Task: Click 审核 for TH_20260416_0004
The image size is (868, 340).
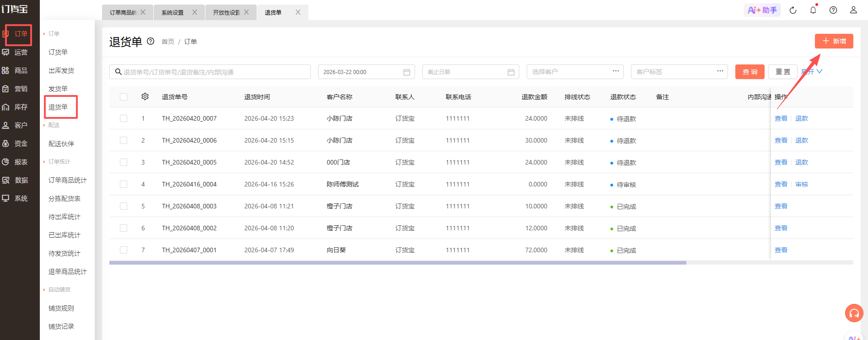Action: [x=802, y=184]
